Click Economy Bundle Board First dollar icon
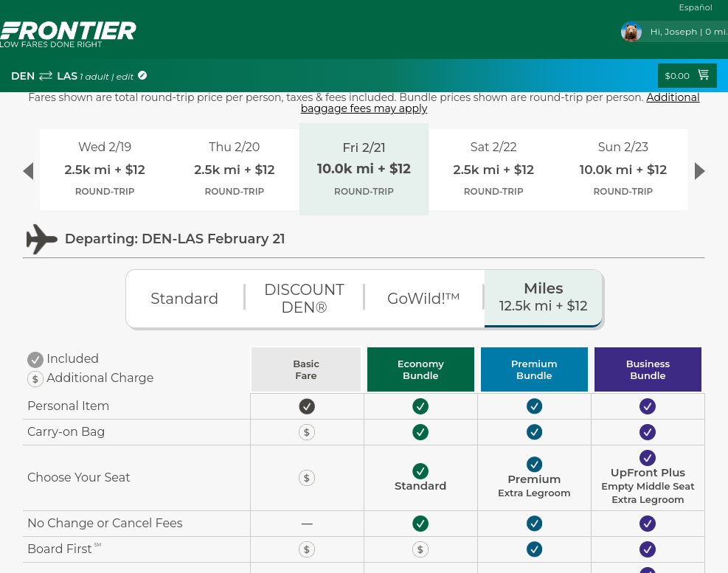 [420, 550]
